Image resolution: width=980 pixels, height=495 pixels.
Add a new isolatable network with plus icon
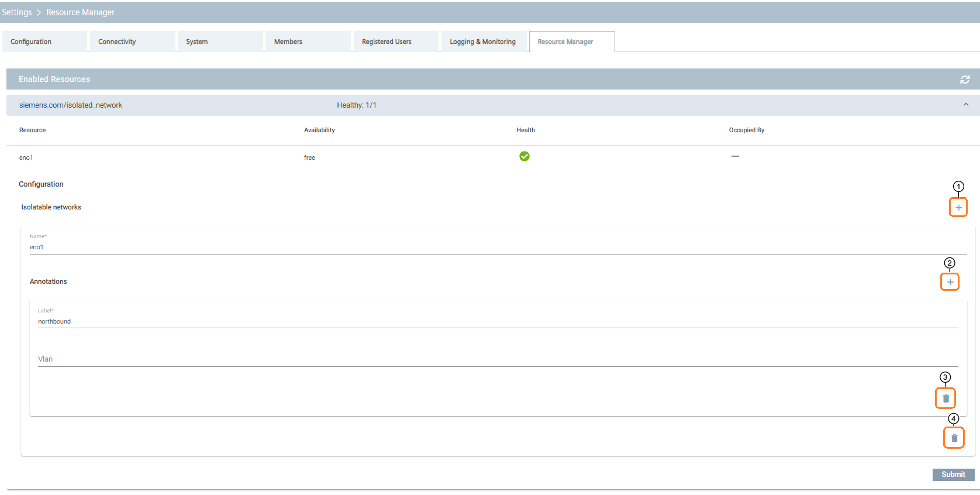pyautogui.click(x=958, y=208)
